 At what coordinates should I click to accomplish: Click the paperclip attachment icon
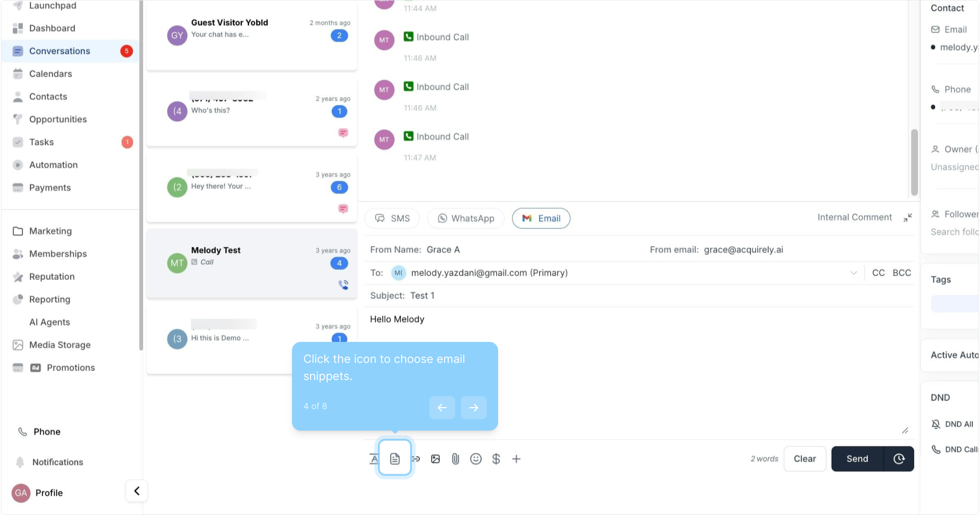pos(455,459)
